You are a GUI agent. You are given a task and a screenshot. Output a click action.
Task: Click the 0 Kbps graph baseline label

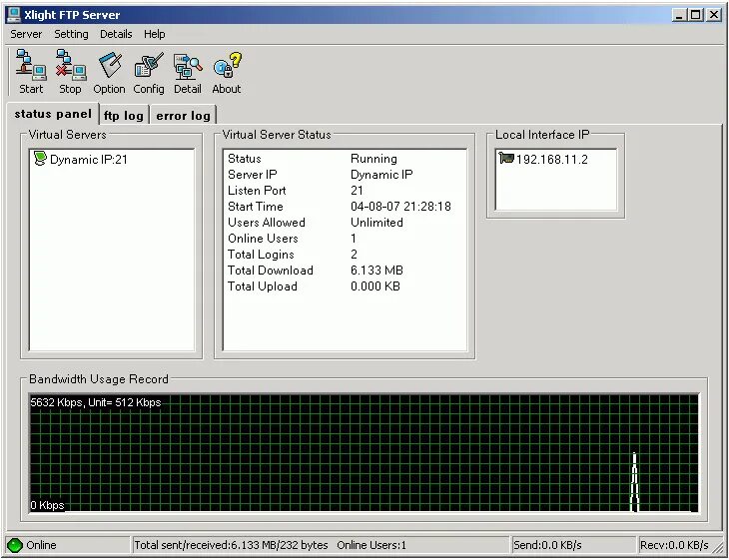coord(47,505)
